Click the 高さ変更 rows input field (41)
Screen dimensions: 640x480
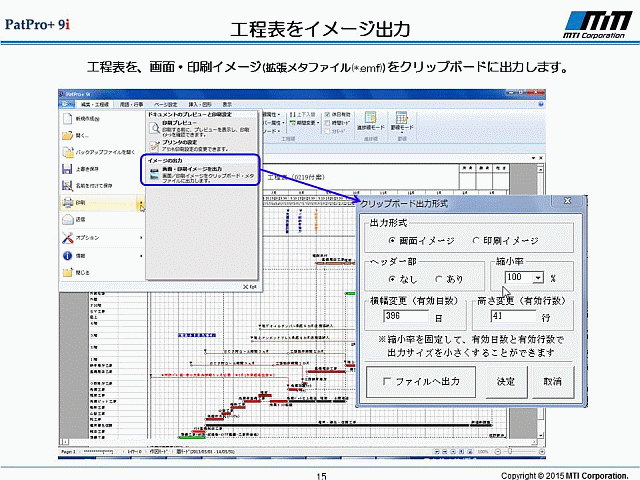tap(513, 316)
